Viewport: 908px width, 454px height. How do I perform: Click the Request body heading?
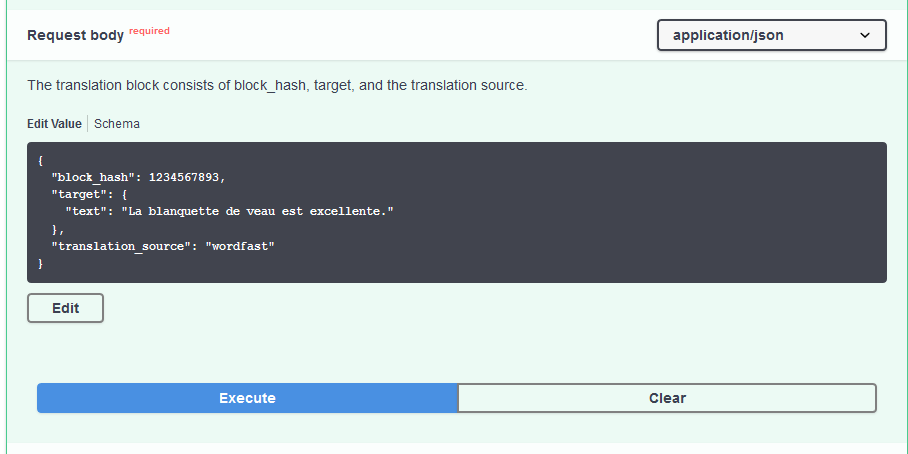click(x=75, y=35)
